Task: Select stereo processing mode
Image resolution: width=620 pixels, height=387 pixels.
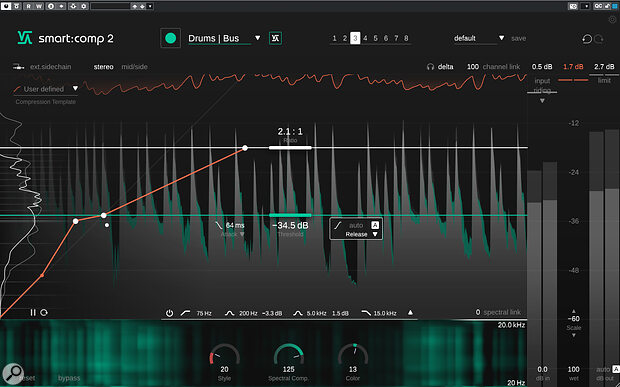Action: [104, 67]
